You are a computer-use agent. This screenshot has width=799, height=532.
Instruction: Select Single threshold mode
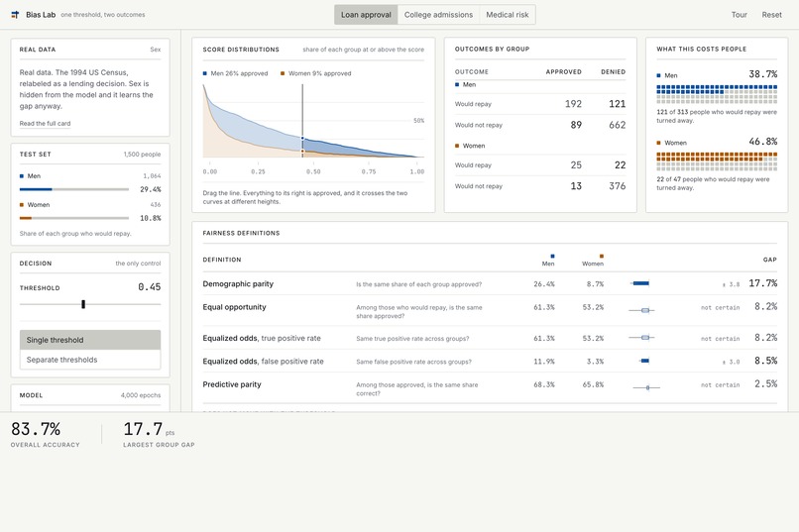(90, 340)
